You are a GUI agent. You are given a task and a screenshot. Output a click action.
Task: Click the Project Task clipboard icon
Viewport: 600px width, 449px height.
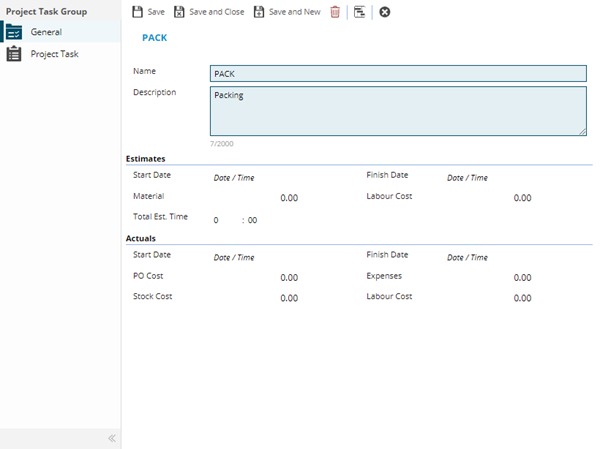click(x=14, y=54)
